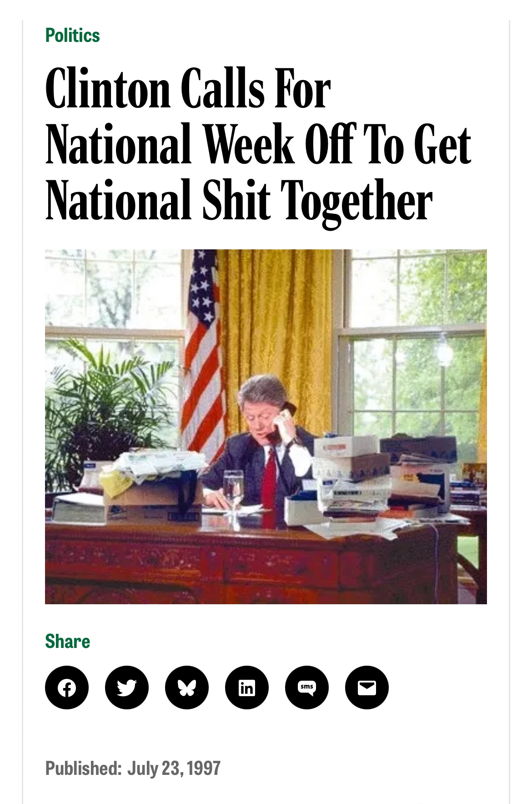Share article by email

click(x=367, y=687)
